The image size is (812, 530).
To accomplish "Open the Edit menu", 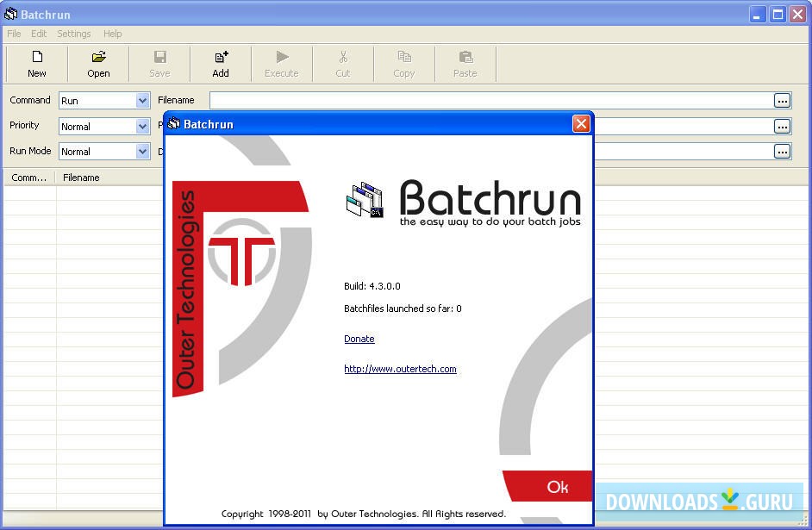I will click(39, 34).
